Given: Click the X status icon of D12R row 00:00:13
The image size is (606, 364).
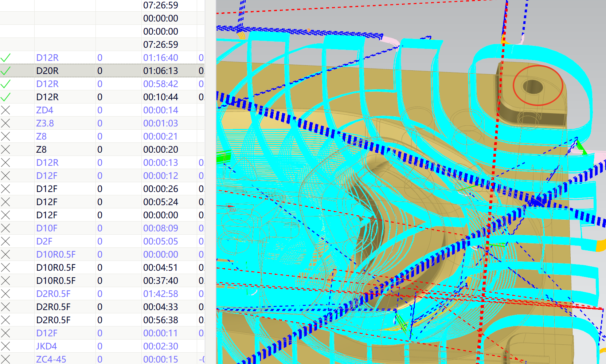Looking at the screenshot, I should [x=5, y=163].
